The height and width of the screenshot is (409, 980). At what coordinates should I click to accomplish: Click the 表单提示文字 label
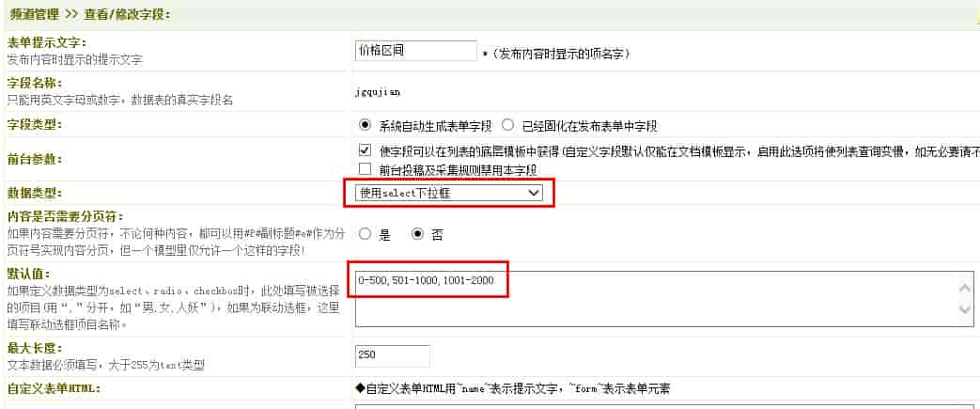(x=47, y=42)
